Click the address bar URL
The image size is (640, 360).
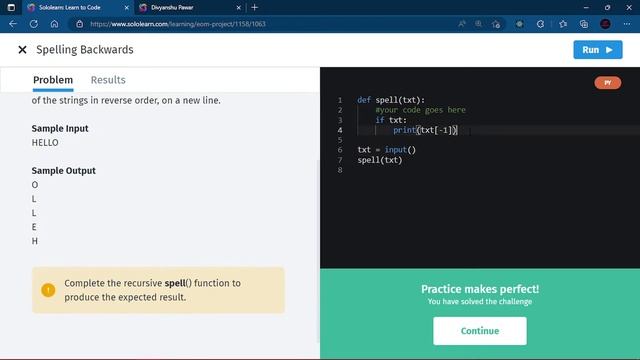coord(178,24)
